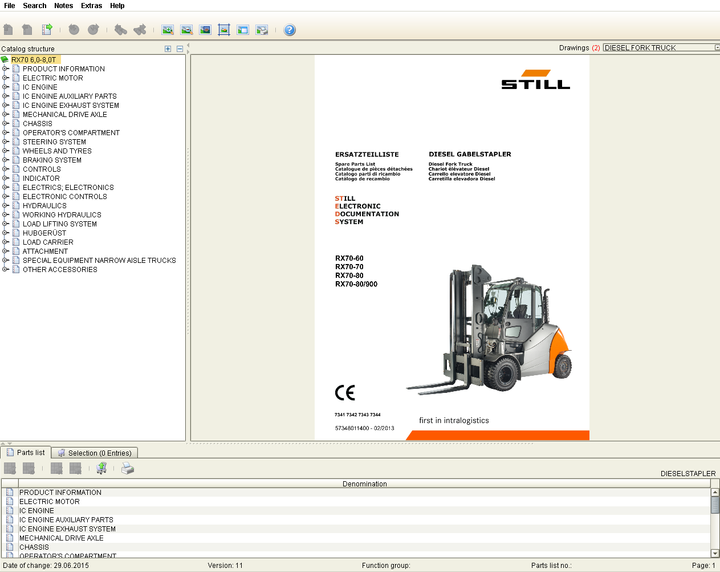Click parts list scrollbar down arrow
This screenshot has width=720, height=572.
[715, 553]
